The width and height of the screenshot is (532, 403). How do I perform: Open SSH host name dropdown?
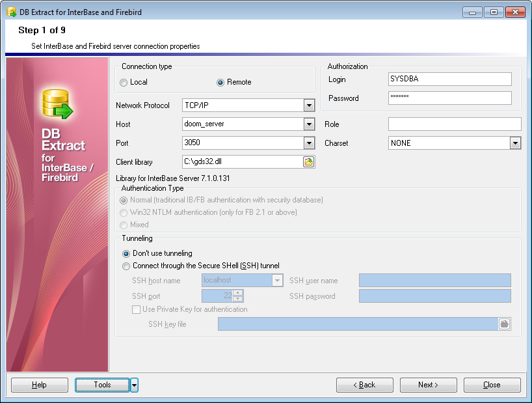click(x=277, y=281)
